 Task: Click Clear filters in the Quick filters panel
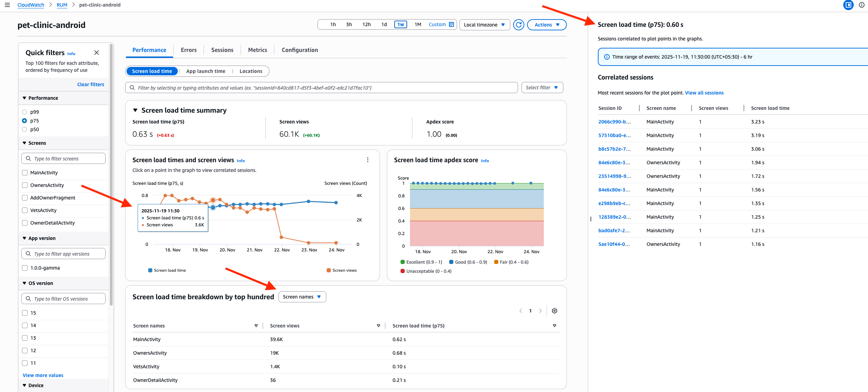tap(90, 84)
